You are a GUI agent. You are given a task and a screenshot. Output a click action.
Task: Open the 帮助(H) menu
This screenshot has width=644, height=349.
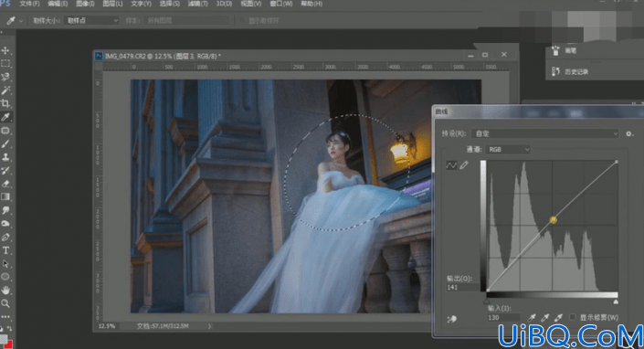click(x=311, y=4)
